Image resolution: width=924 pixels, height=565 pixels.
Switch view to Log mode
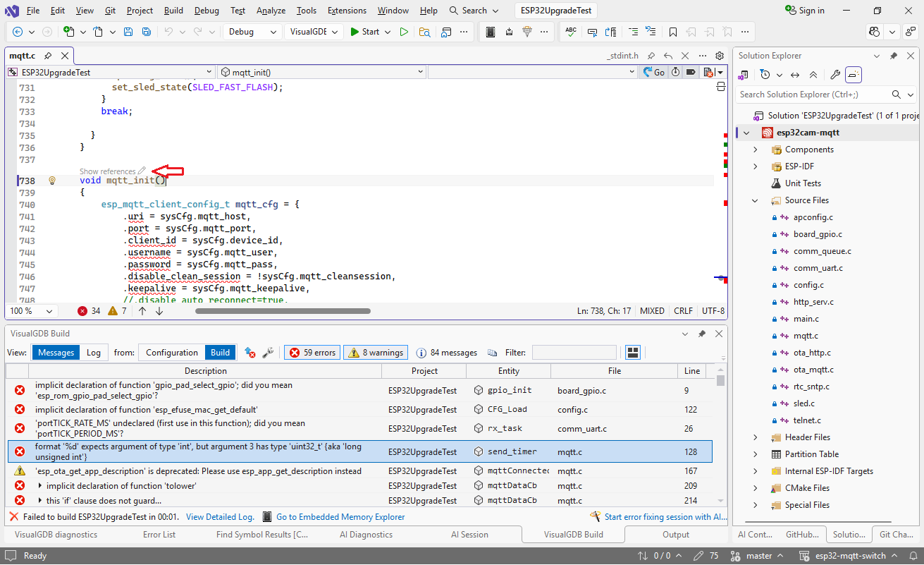pos(94,353)
